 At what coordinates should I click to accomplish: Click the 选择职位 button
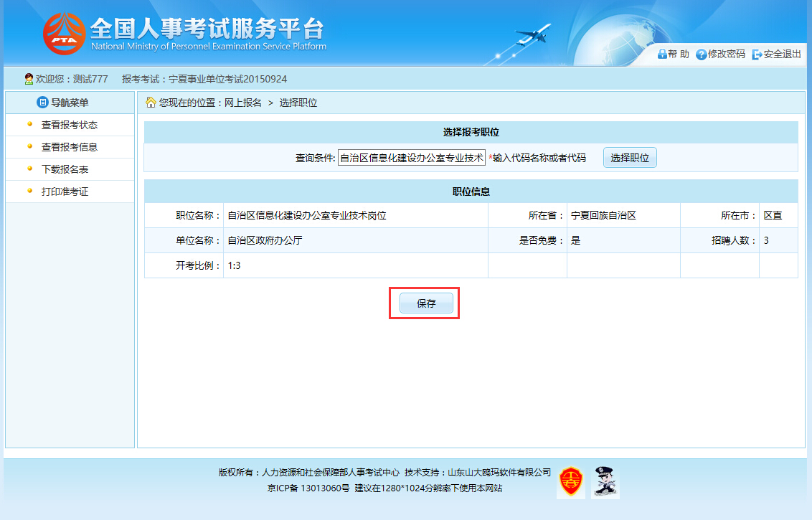coord(630,158)
